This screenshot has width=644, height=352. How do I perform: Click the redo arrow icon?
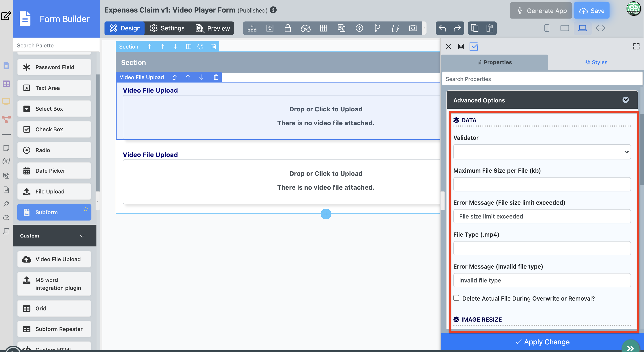pos(457,28)
